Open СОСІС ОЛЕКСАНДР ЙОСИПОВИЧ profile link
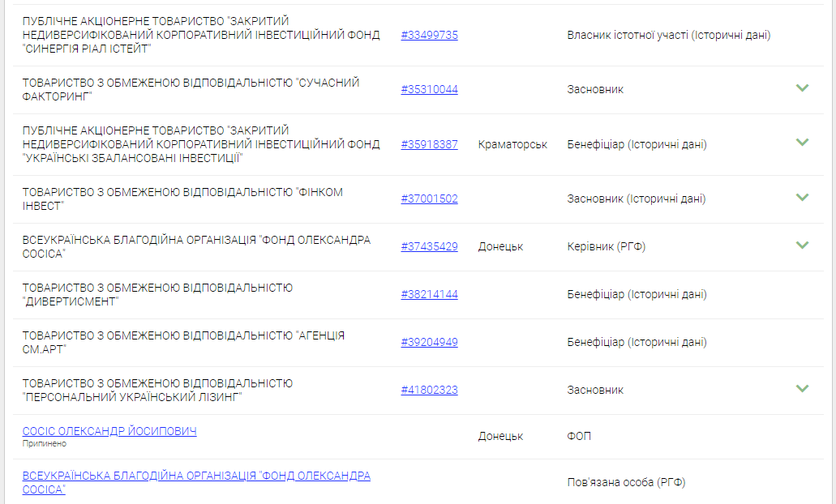Screen dimensions: 836x504 tap(109, 431)
